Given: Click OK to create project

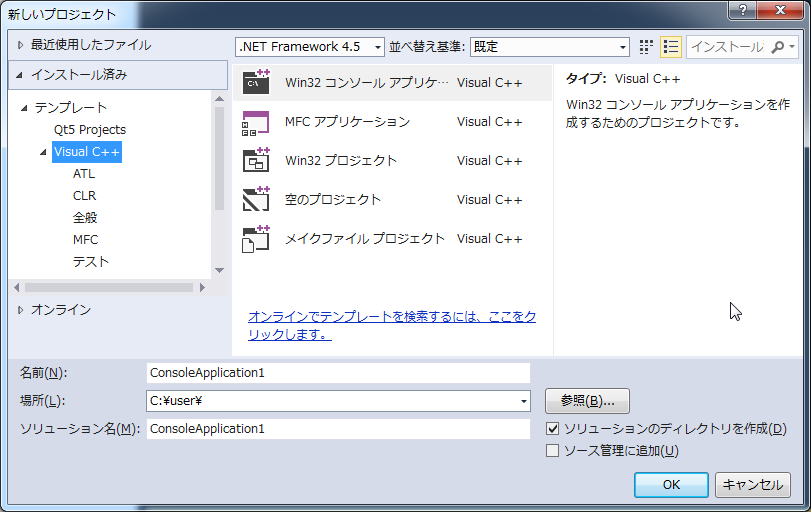Looking at the screenshot, I should pos(671,485).
